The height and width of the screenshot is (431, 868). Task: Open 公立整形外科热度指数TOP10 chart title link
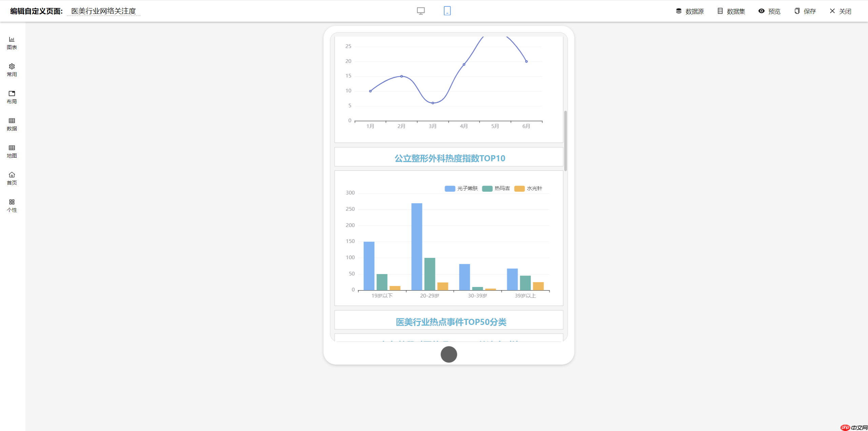coord(449,158)
